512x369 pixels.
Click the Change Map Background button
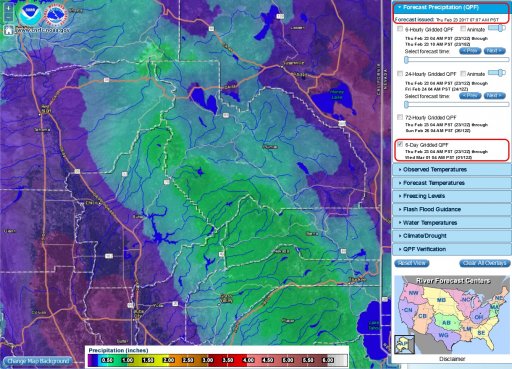pyautogui.click(x=38, y=361)
